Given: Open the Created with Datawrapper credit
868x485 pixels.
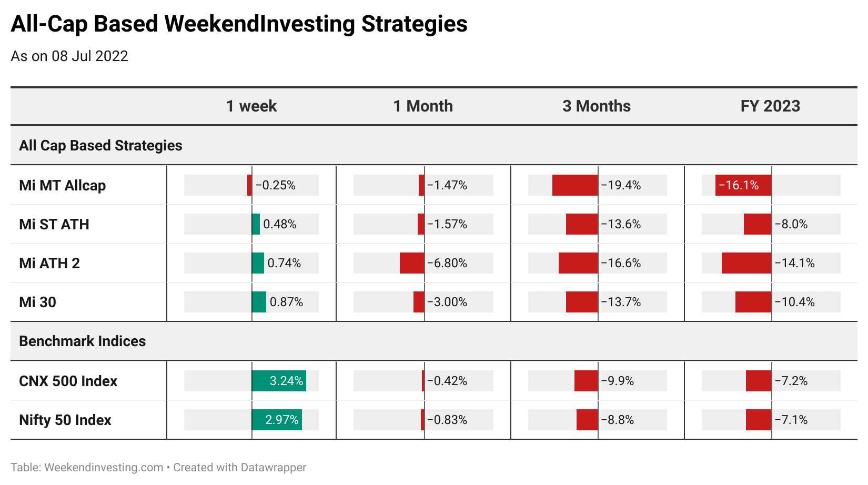Looking at the screenshot, I should (240, 468).
